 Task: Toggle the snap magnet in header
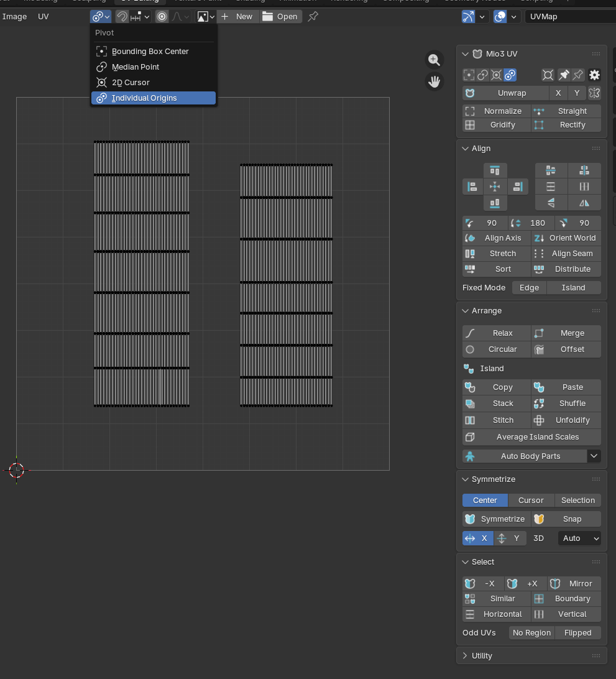tap(122, 17)
